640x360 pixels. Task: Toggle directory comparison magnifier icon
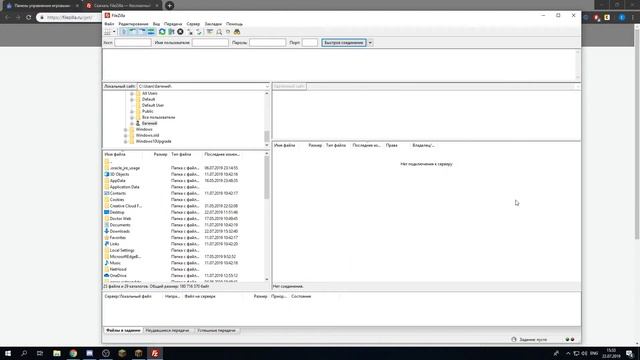tap(219, 32)
